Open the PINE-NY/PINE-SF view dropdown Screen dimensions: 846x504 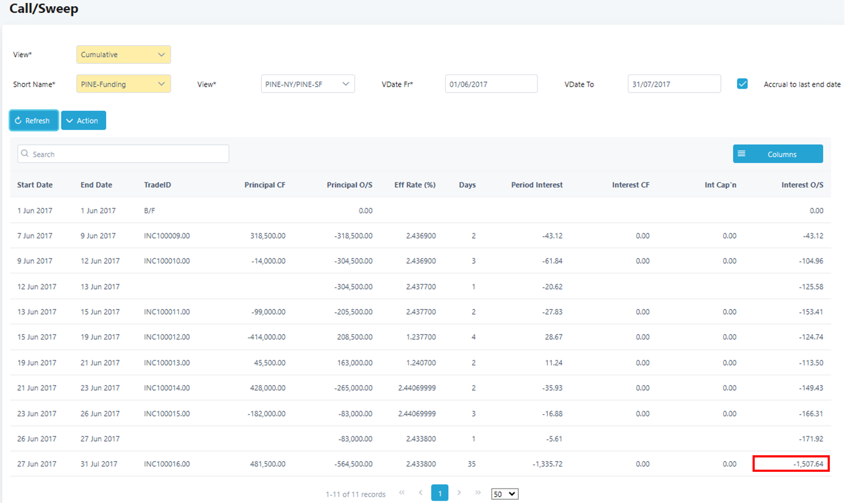point(308,84)
